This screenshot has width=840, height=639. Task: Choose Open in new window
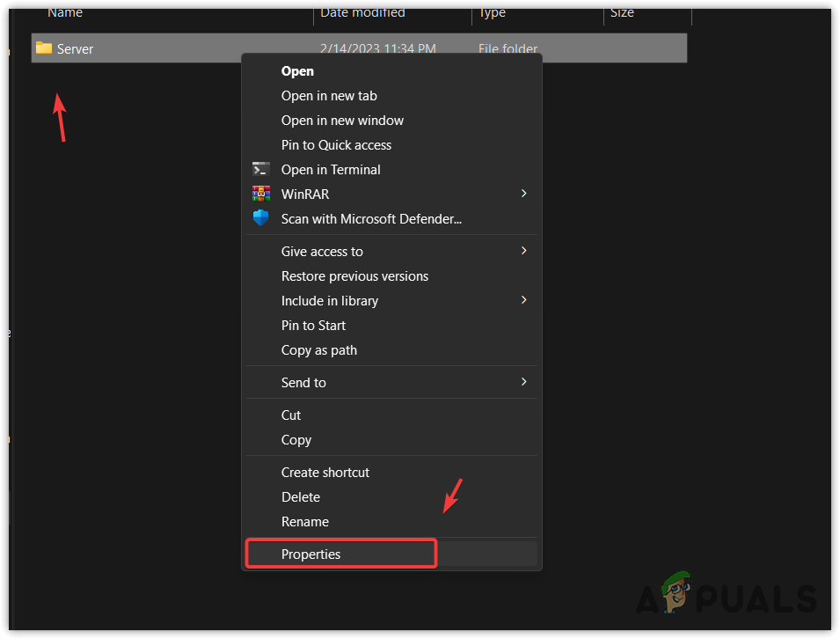click(x=342, y=120)
